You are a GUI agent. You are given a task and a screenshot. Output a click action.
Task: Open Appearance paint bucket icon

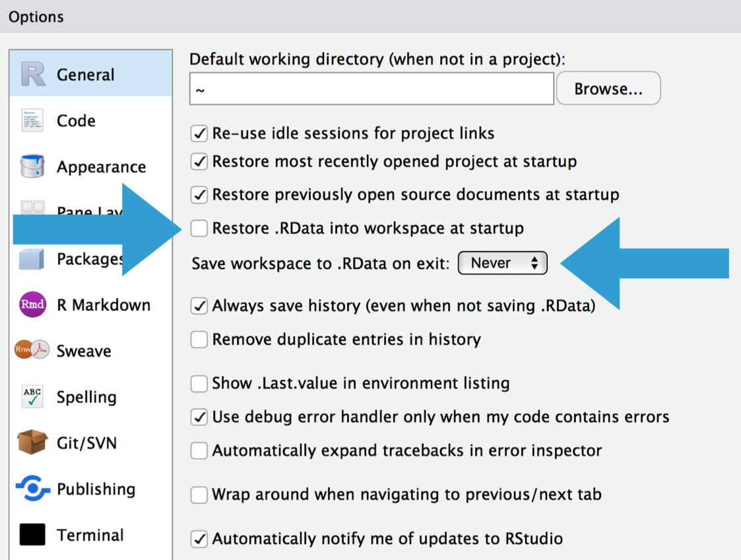[x=32, y=166]
